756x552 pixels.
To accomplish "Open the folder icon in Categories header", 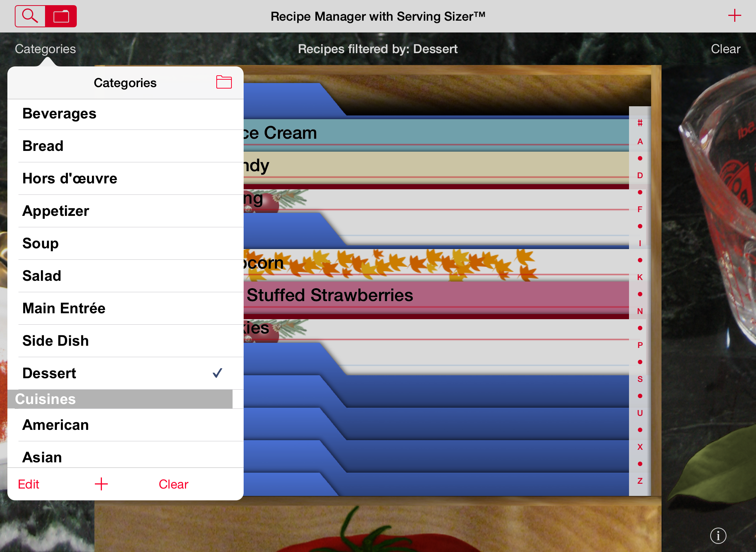I will click(x=224, y=82).
